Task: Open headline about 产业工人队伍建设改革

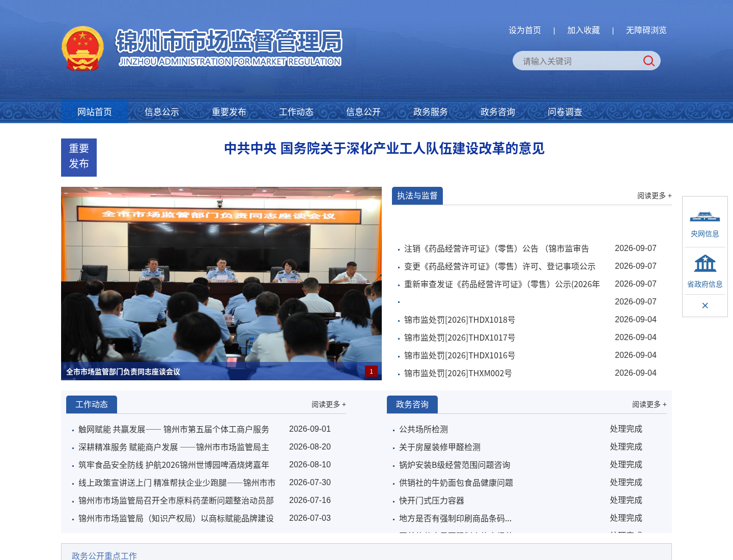Action: [384, 148]
